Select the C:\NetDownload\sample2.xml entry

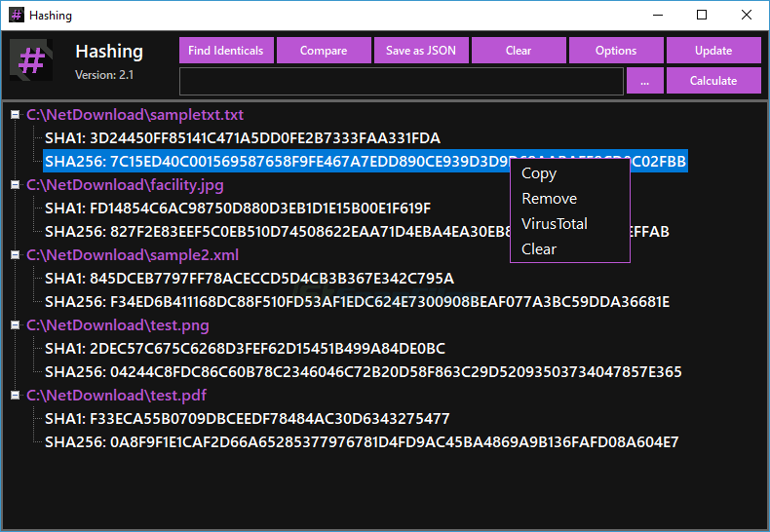(133, 255)
